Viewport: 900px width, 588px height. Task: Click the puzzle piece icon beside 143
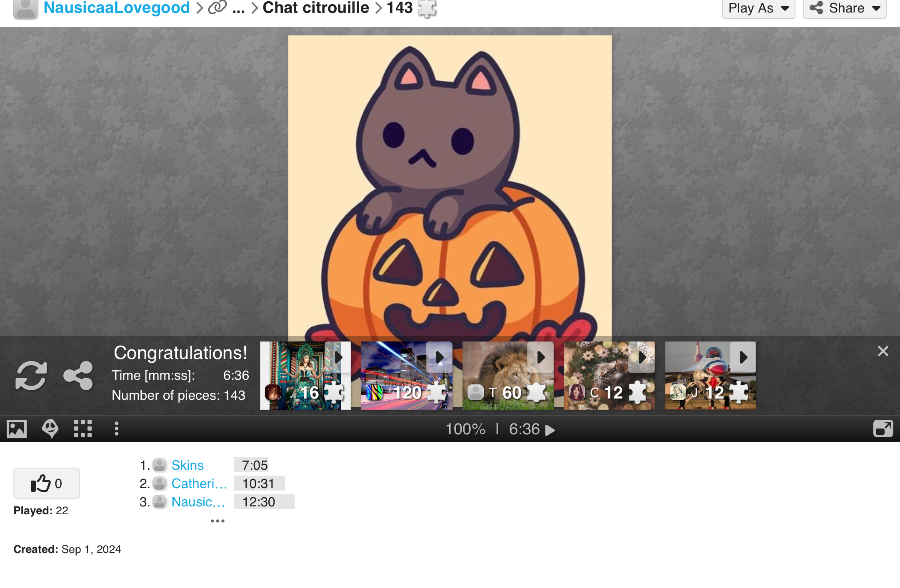pos(427,8)
